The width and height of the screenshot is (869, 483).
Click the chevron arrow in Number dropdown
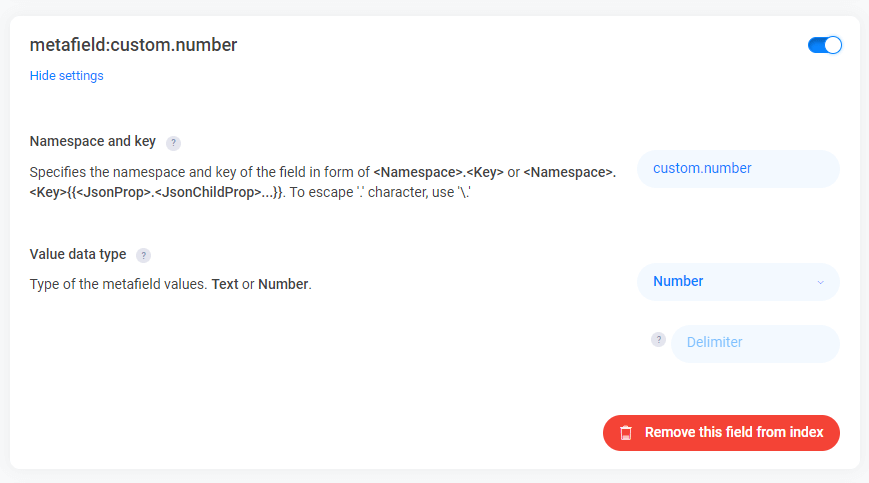(x=820, y=283)
